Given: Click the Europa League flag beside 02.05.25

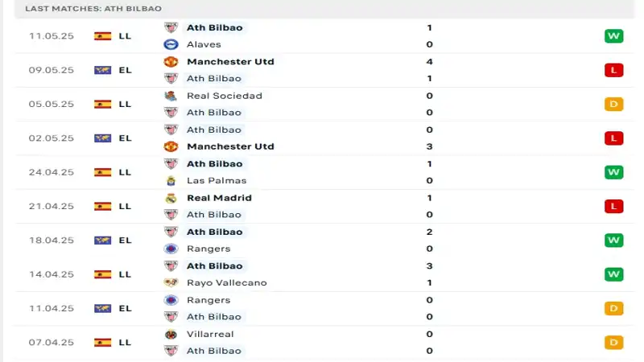Looking at the screenshot, I should tap(102, 138).
